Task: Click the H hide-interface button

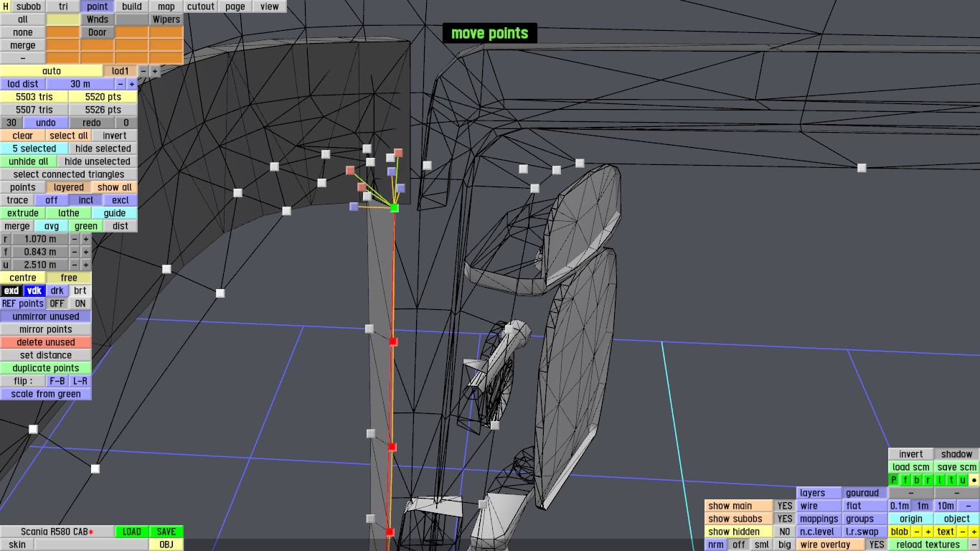Action: coord(6,6)
